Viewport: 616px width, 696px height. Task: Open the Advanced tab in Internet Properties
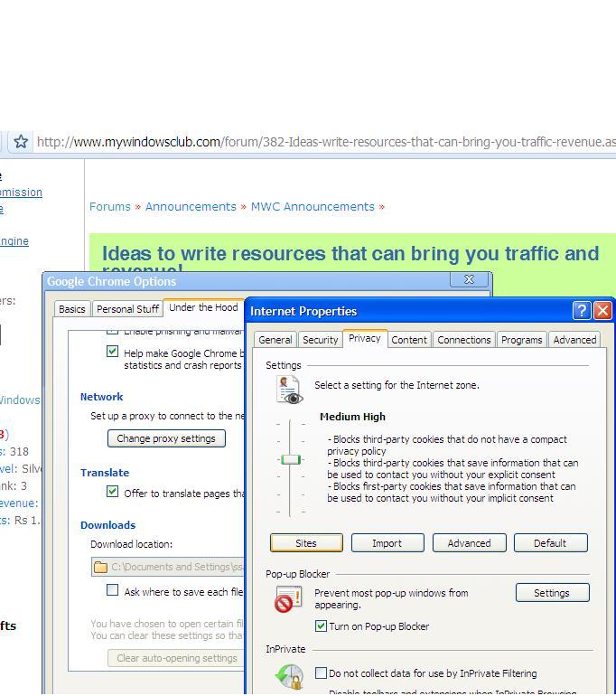pyautogui.click(x=574, y=340)
